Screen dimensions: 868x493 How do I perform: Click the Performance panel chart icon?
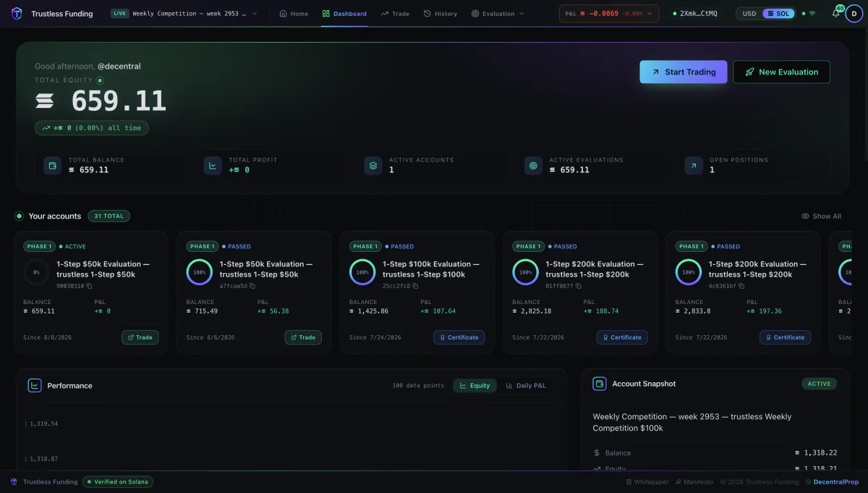(35, 385)
